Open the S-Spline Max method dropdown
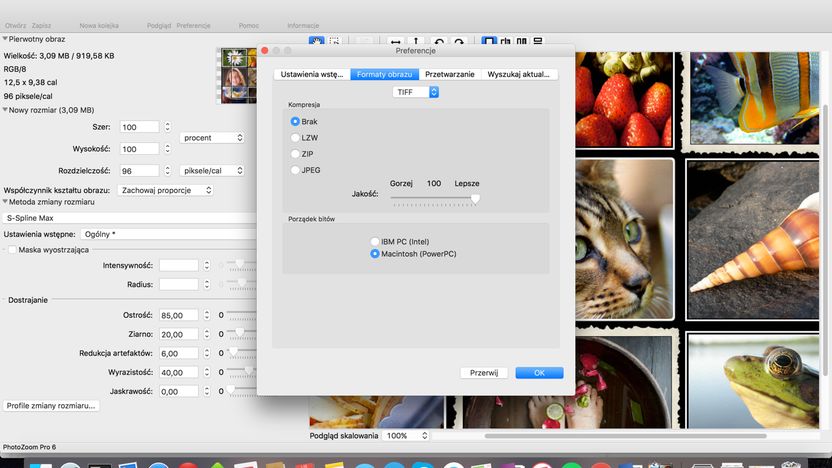This screenshot has height=468, width=832. point(129,218)
